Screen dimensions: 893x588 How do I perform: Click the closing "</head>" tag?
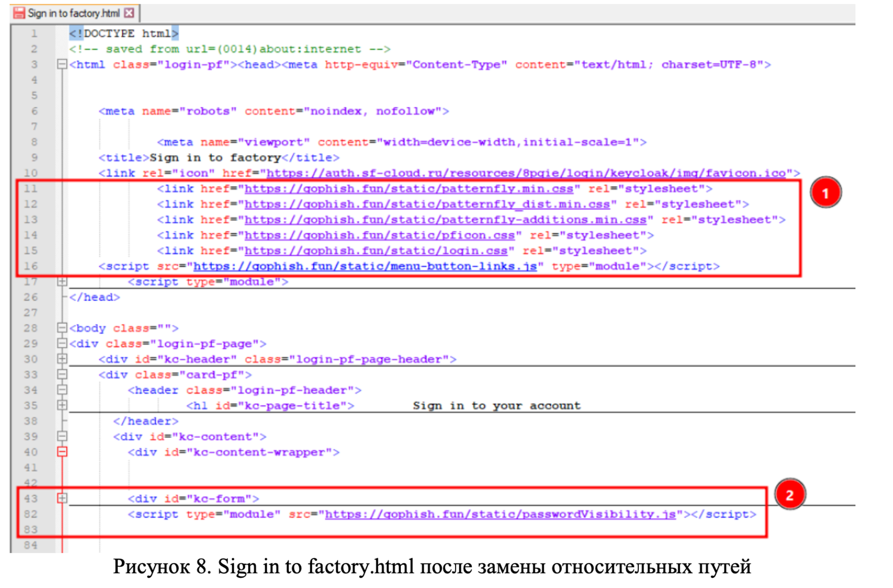point(95,297)
